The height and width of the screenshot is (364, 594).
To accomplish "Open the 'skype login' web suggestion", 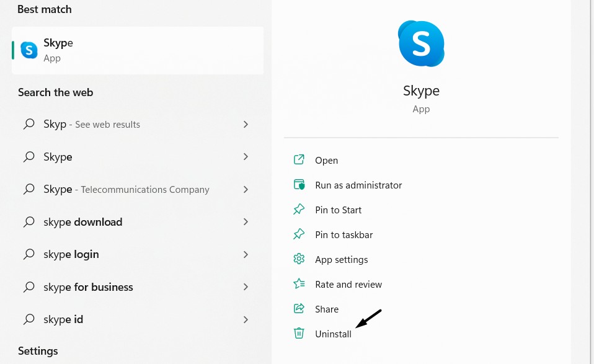I will click(71, 254).
